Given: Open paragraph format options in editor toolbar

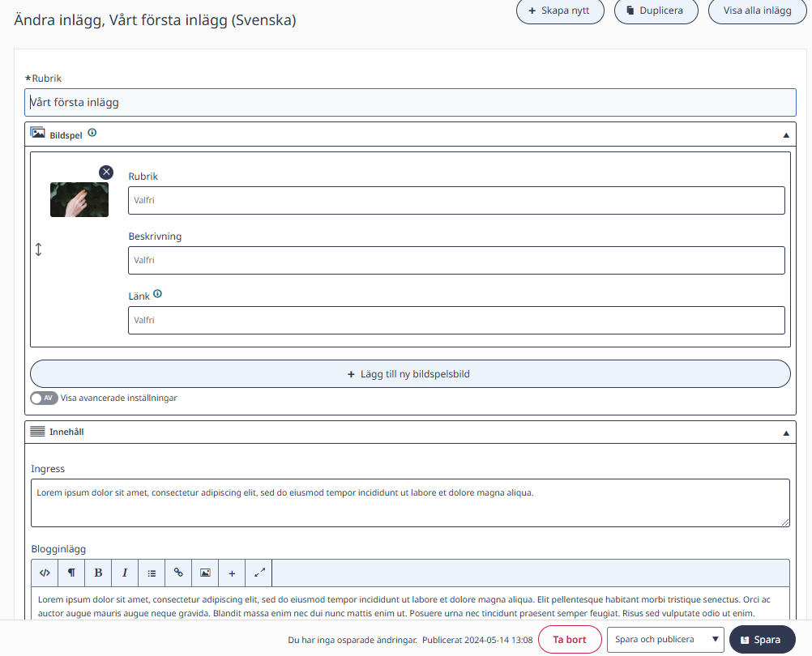Looking at the screenshot, I should (71, 573).
